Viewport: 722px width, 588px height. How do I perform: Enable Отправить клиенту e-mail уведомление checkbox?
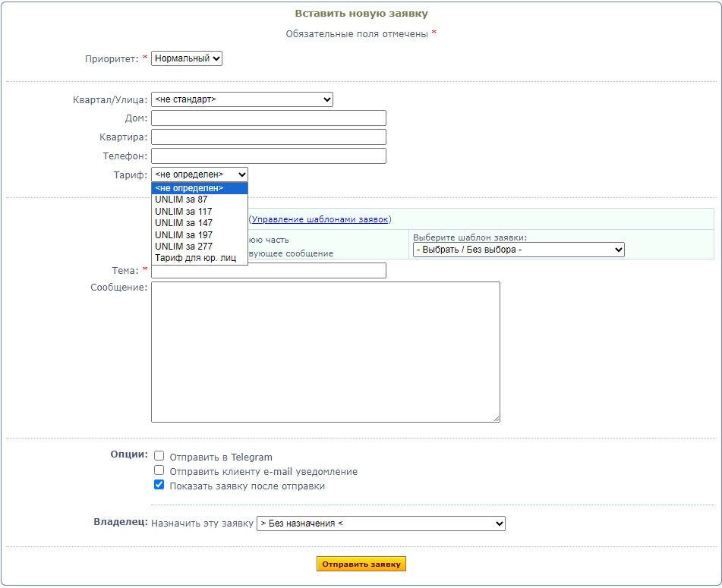(x=159, y=470)
